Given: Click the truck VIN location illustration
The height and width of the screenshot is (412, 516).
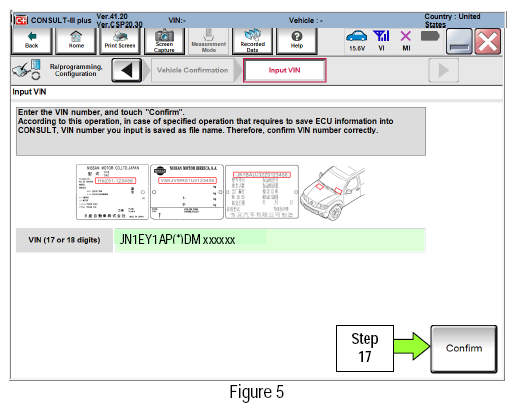Looking at the screenshot, I should [333, 193].
